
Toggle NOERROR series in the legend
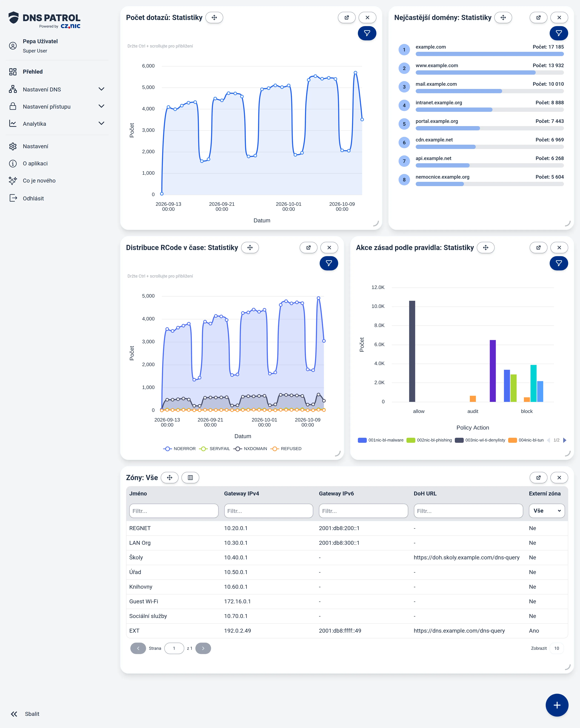point(179,449)
